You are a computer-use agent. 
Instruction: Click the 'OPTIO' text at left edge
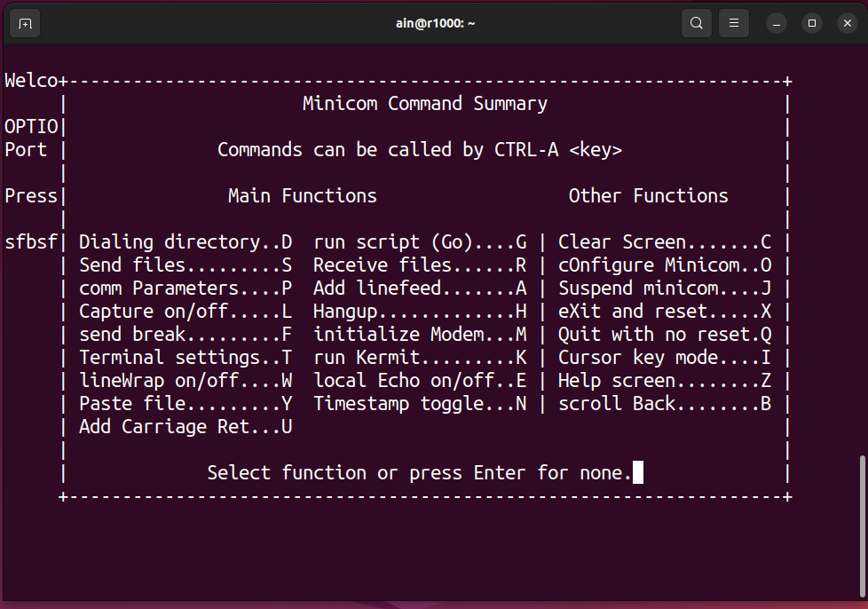pos(31,127)
